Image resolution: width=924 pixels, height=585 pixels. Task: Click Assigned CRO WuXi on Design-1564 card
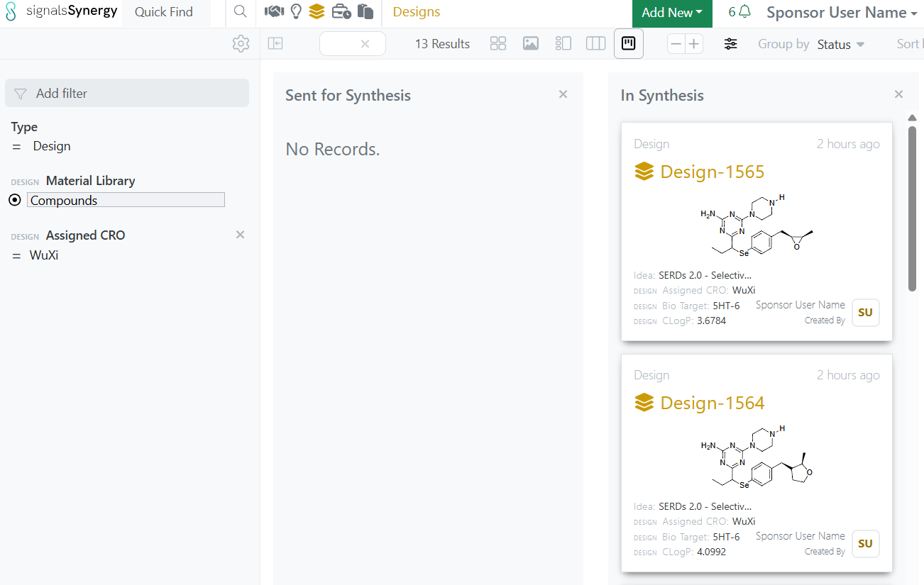pos(744,521)
